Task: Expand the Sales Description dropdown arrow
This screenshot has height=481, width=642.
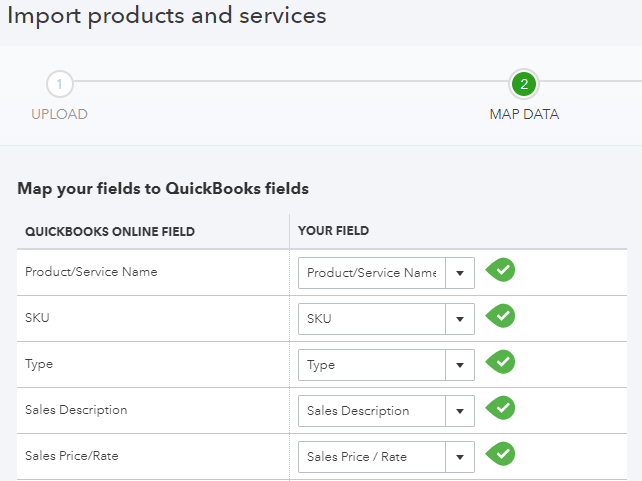Action: [460, 411]
